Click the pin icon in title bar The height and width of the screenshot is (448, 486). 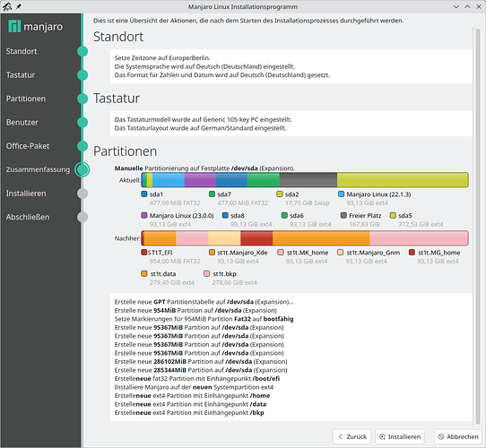(x=19, y=6)
